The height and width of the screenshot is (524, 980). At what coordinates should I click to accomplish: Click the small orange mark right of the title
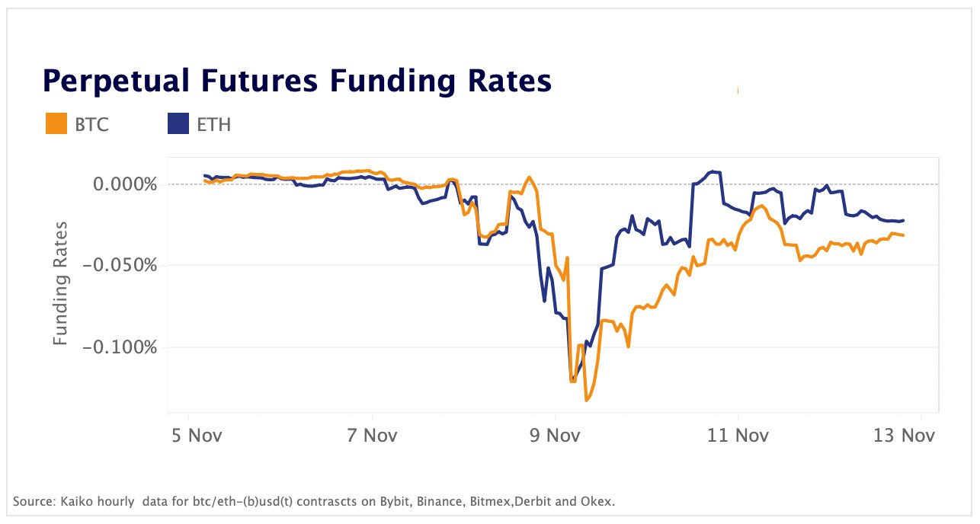click(x=738, y=91)
